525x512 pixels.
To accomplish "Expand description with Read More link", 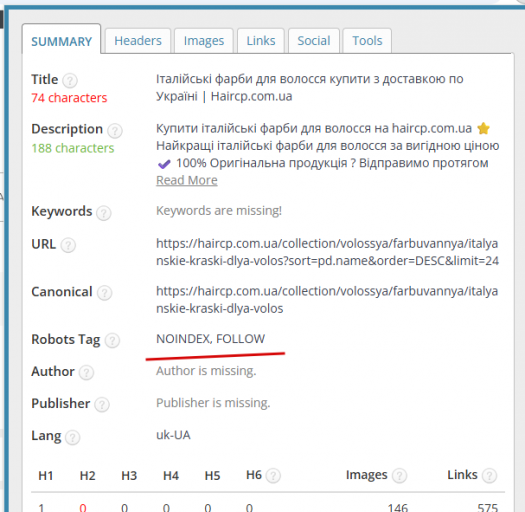I will tap(187, 180).
